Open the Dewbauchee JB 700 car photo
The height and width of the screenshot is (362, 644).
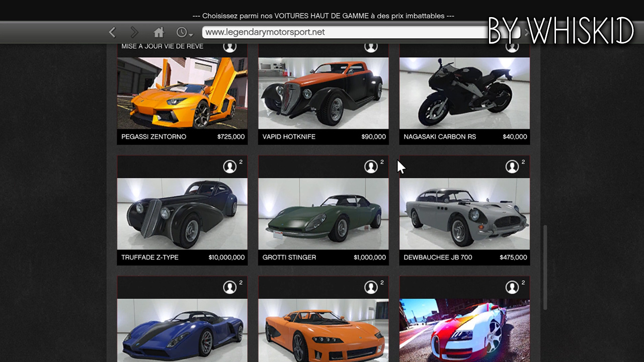(464, 214)
